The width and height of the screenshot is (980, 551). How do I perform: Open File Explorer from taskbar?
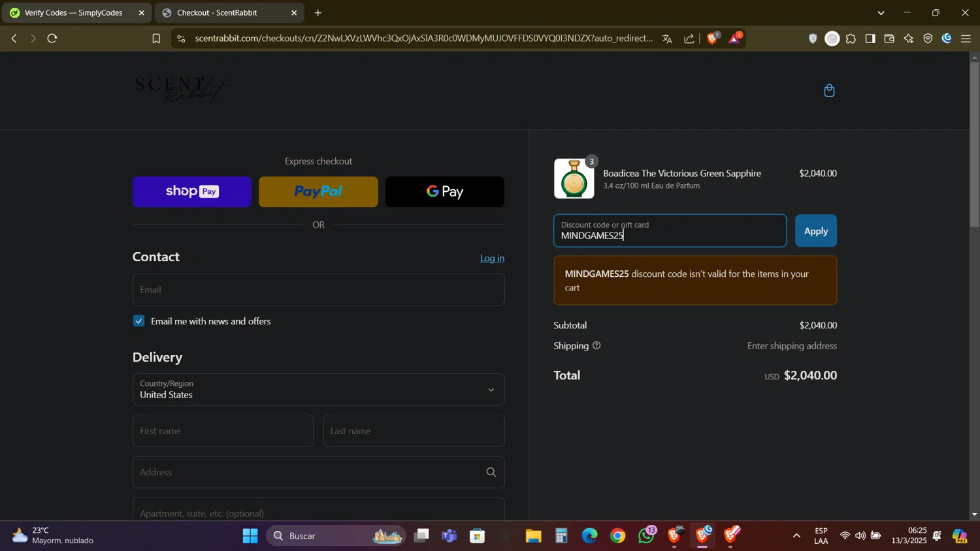point(533,536)
